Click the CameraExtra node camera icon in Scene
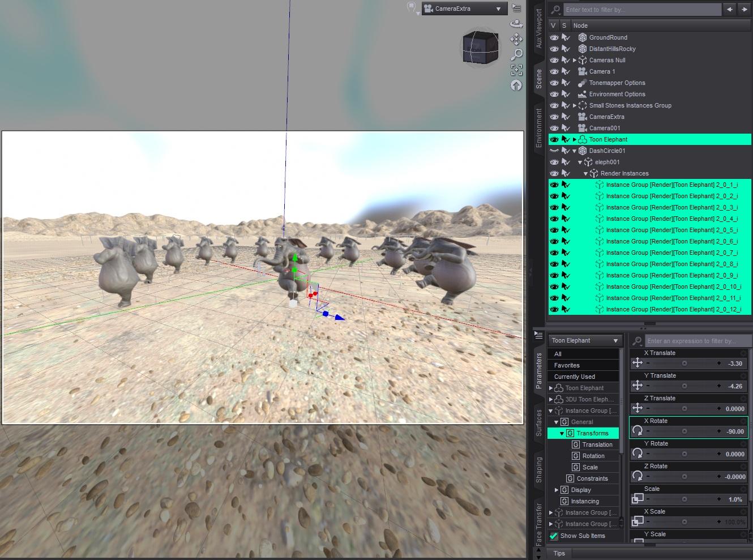 [582, 117]
